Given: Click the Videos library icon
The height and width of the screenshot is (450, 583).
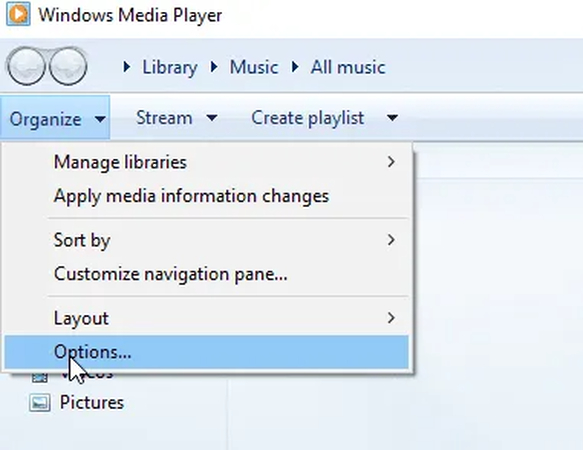Looking at the screenshot, I should pos(40,377).
